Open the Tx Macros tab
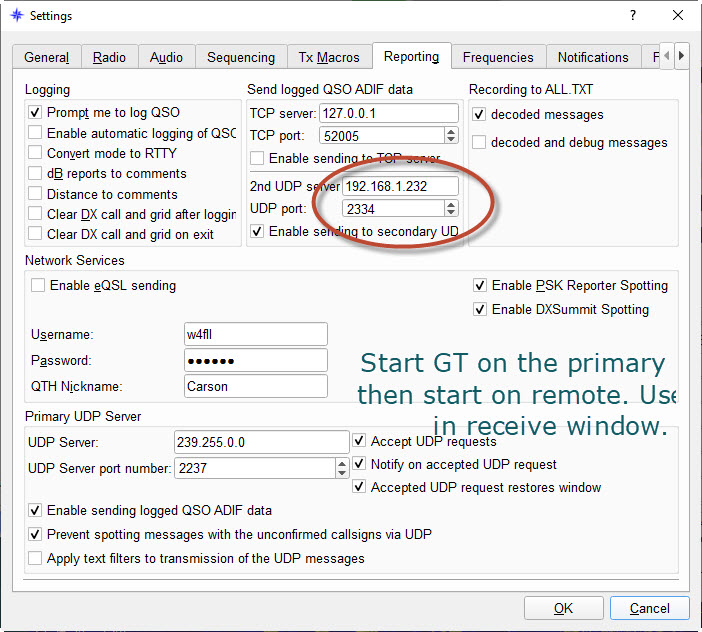The image size is (702, 632). (x=328, y=57)
